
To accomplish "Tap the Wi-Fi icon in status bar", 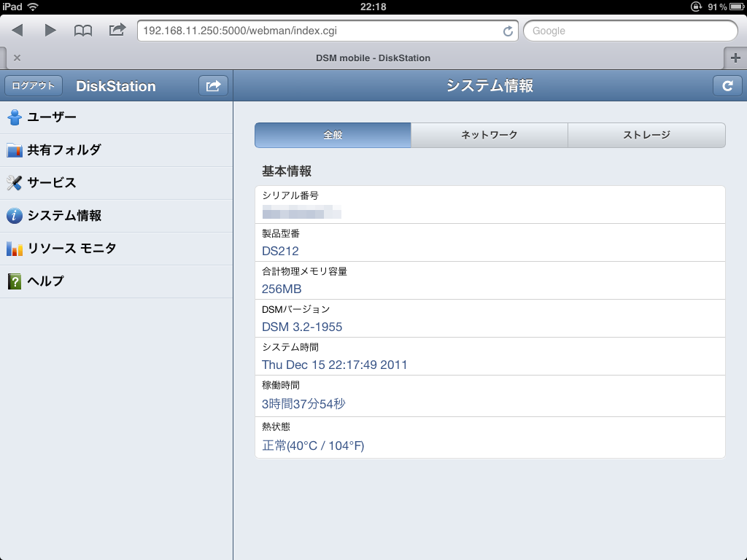I will (x=32, y=7).
